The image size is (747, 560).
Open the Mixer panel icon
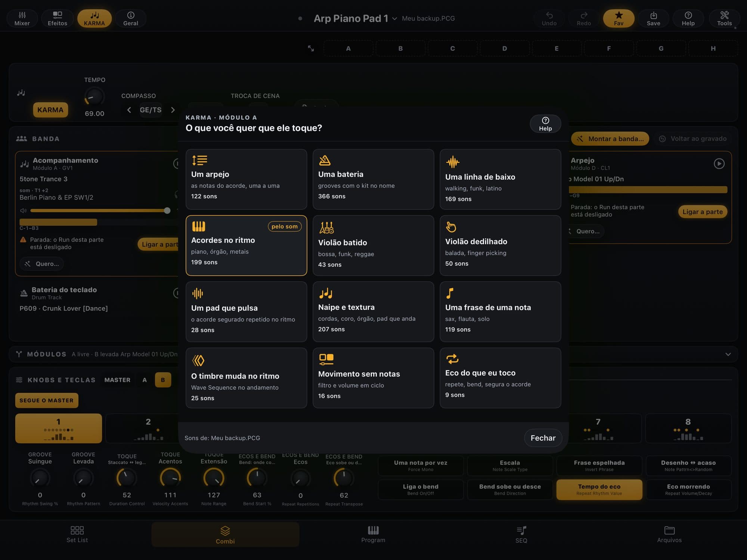(x=22, y=18)
